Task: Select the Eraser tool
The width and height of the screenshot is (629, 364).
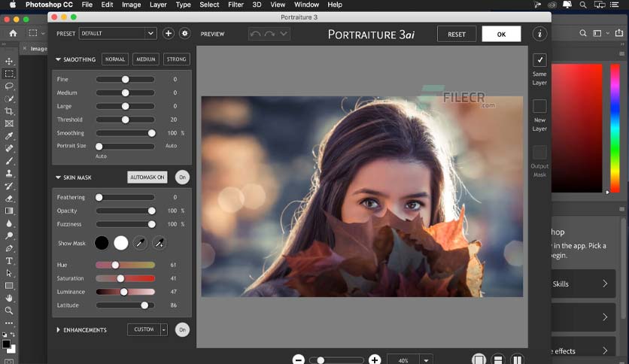Action: [9, 199]
